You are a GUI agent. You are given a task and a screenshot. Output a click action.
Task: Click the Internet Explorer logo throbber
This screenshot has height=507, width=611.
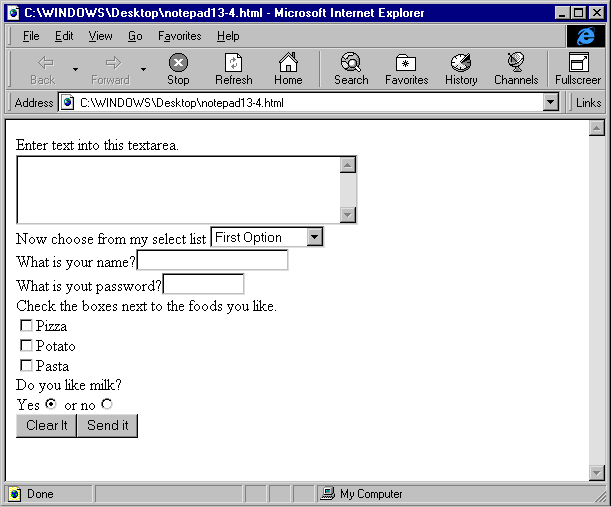point(585,36)
